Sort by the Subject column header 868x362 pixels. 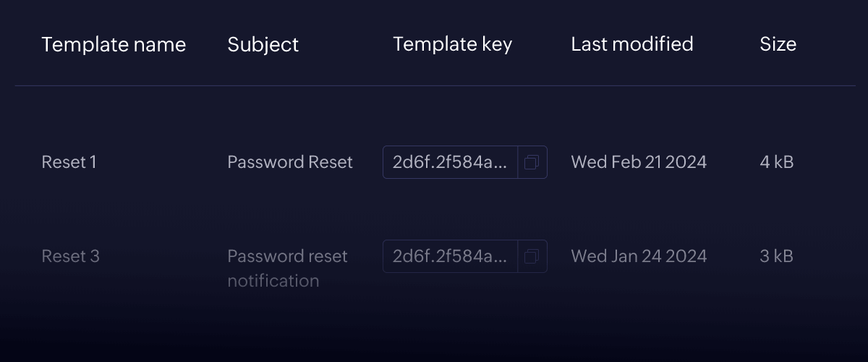(x=263, y=44)
